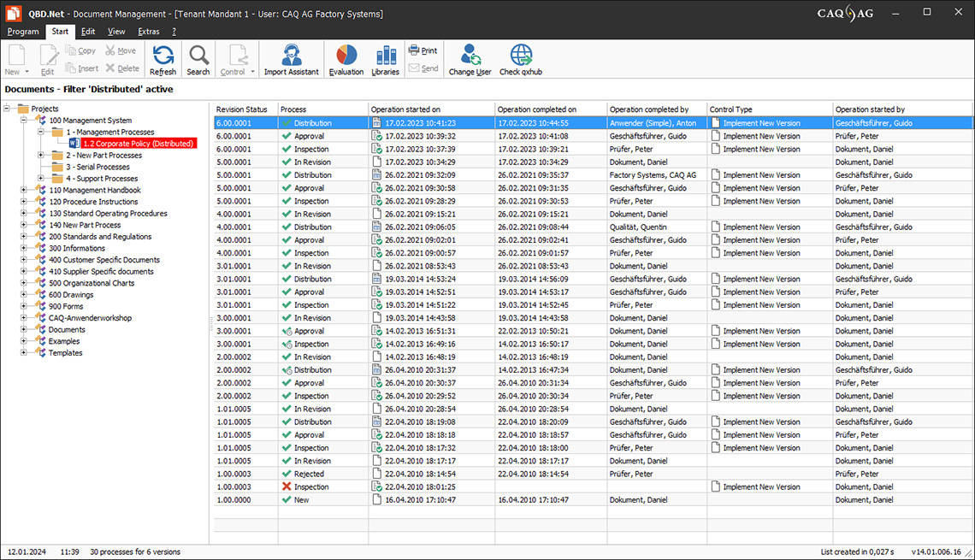Viewport: 975px width, 560px height.
Task: Collapse the 100 Management System node
Action: point(24,120)
